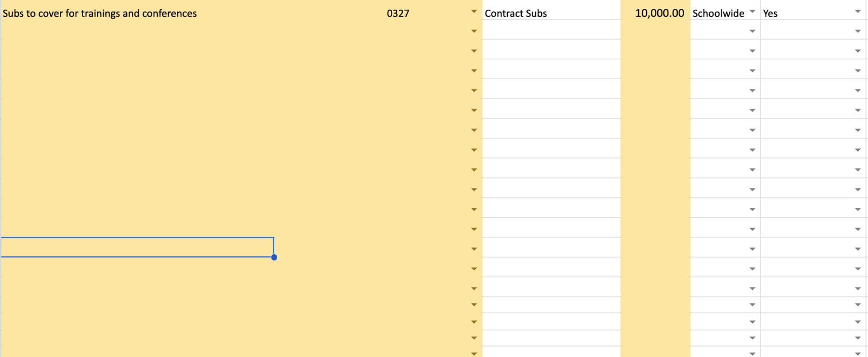The height and width of the screenshot is (357, 868).
Task: Expand the Schoolwide dropdown arrow
Action: [x=752, y=11]
